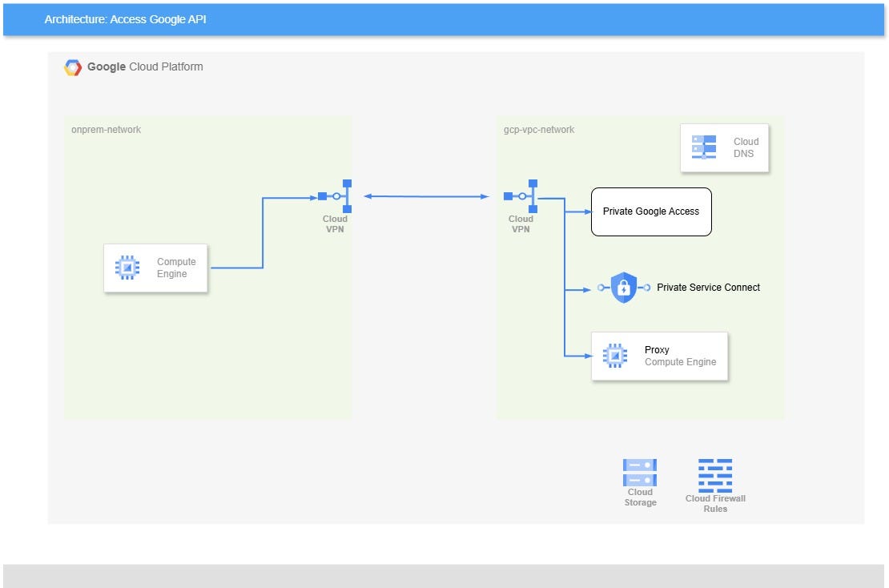Click the Compute Engine card label
Screen dimensions: 889x588
click(x=176, y=268)
